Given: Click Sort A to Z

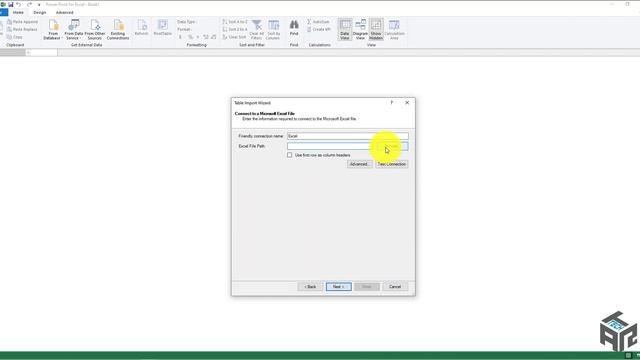Looking at the screenshot, I should tap(235, 22).
